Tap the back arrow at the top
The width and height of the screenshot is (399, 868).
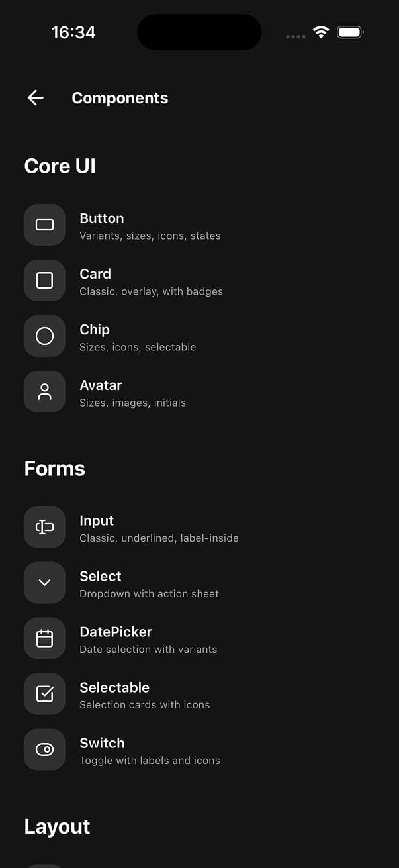click(34, 97)
